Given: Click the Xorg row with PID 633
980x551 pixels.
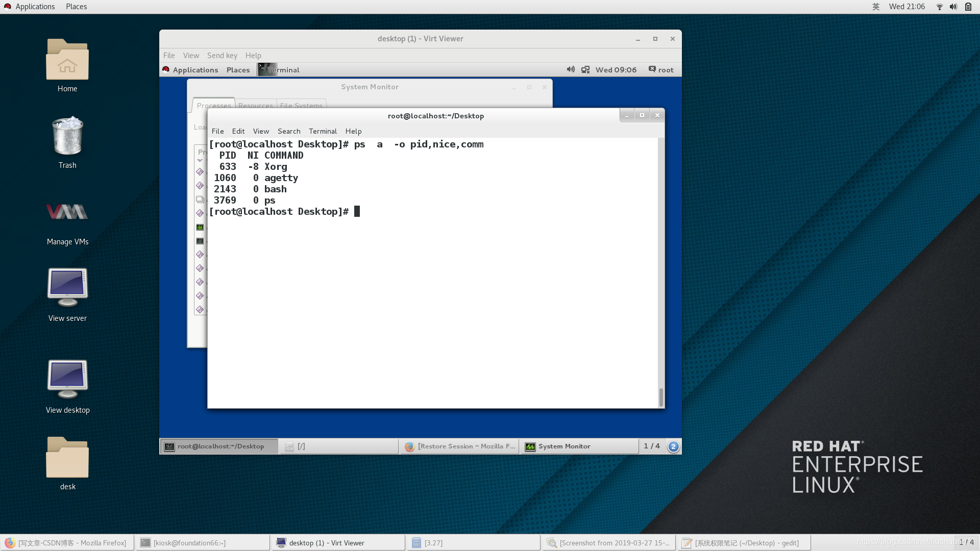Looking at the screenshot, I should (x=253, y=167).
